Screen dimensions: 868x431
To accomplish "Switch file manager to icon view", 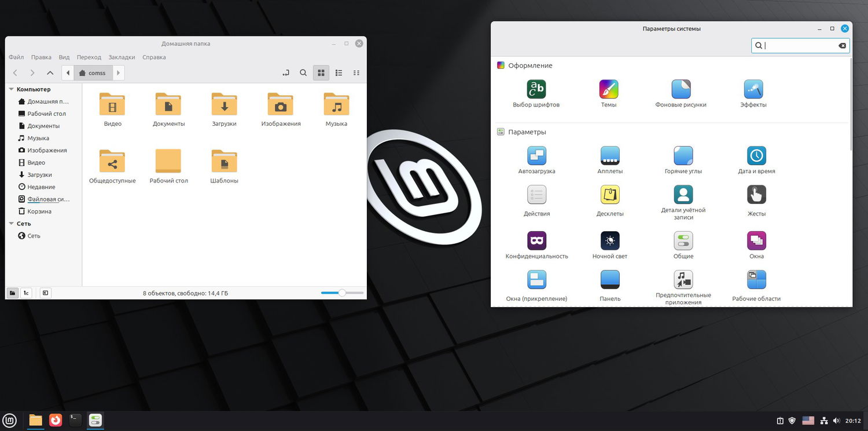I will pyautogui.click(x=321, y=73).
